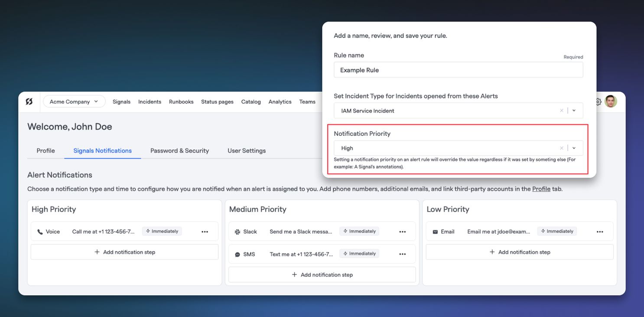Click 'Email me at jdoe@exam...' text
Viewport: 644px width, 317px height.
tap(498, 232)
